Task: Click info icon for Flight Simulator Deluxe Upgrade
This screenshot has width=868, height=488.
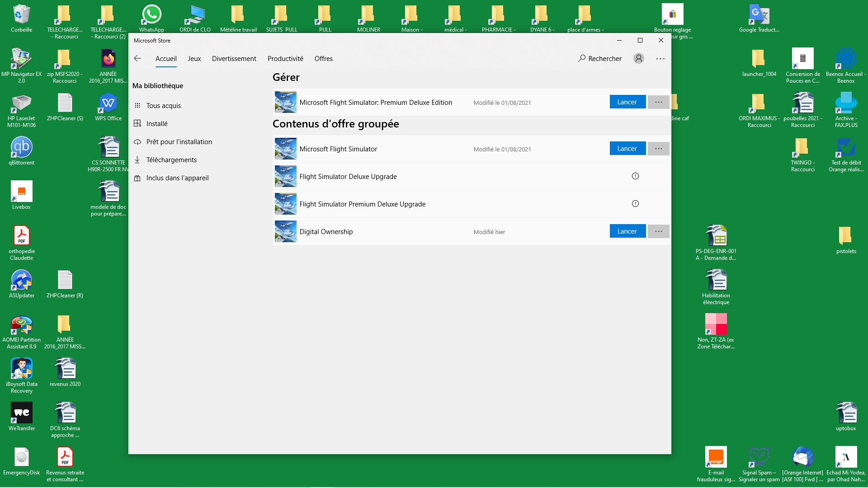Action: click(635, 176)
